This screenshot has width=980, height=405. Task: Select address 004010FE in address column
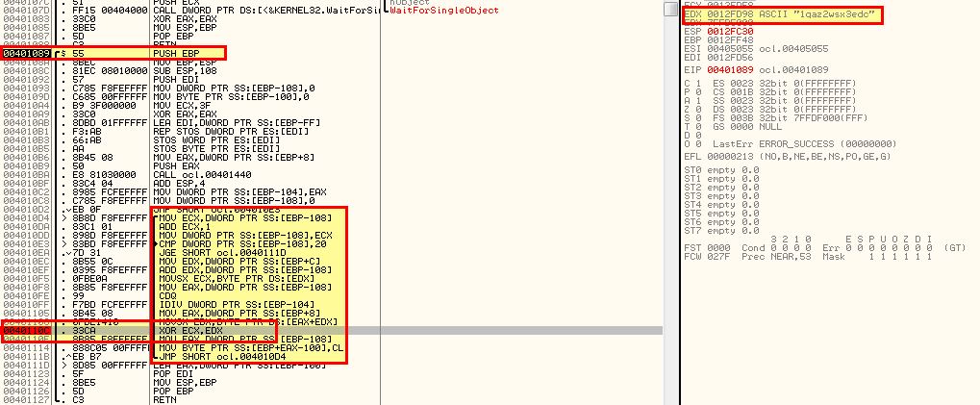pyautogui.click(x=24, y=295)
